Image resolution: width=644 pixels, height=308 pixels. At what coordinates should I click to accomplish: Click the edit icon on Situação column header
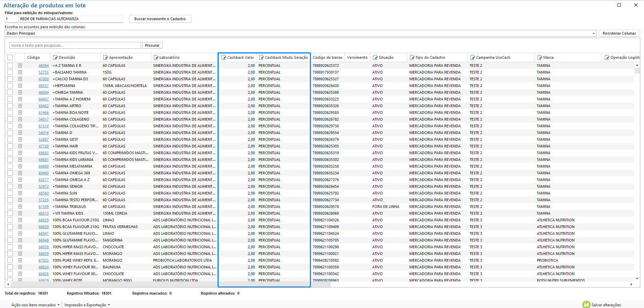375,57
